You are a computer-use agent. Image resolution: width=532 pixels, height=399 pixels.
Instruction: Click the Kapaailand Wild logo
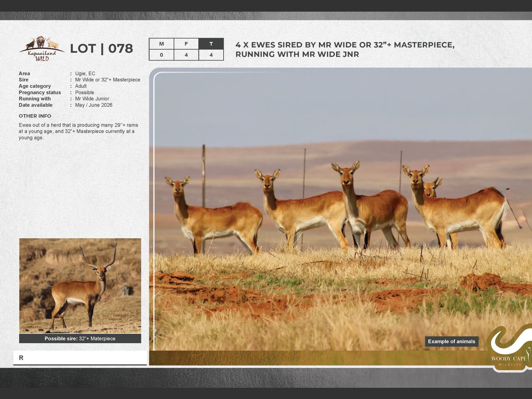(41, 49)
